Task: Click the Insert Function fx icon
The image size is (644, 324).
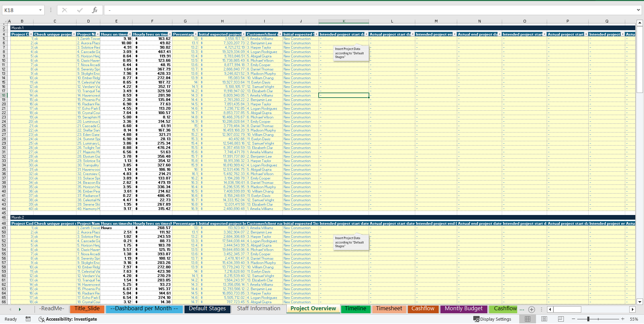Action: [95, 10]
